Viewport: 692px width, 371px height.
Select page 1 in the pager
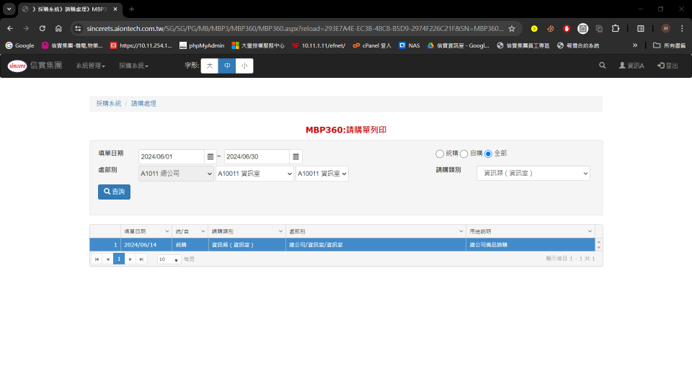click(119, 259)
